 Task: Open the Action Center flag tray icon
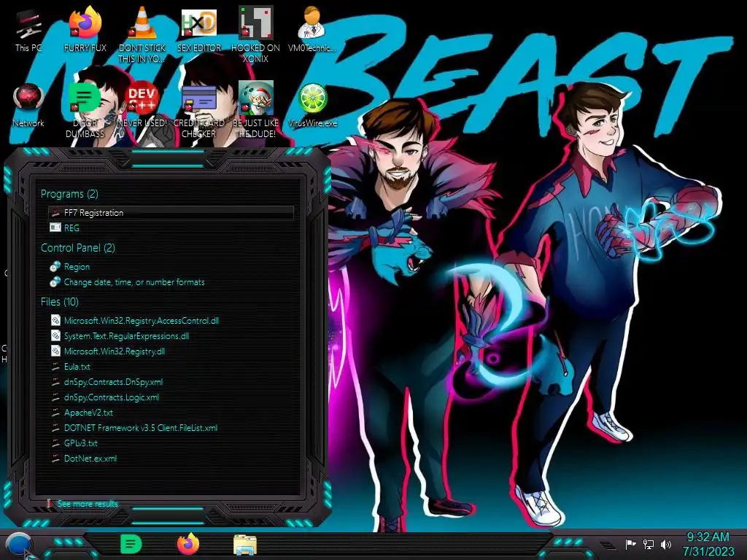[630, 544]
